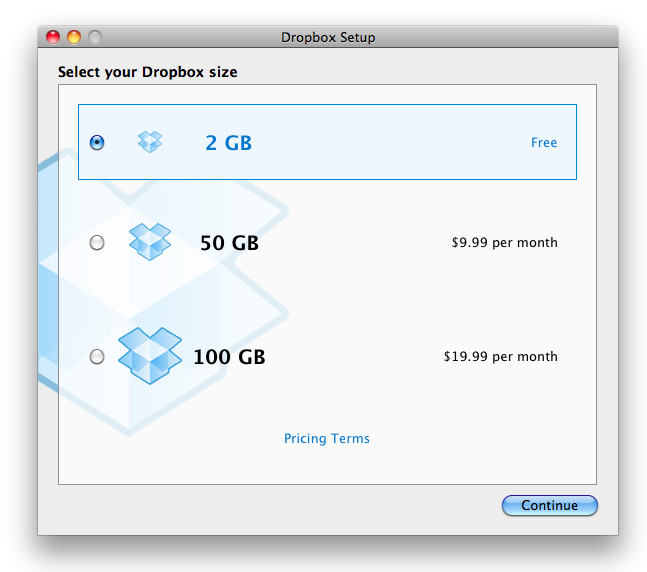Select the 50 GB radio button
This screenshot has width=647, height=572.
point(97,243)
